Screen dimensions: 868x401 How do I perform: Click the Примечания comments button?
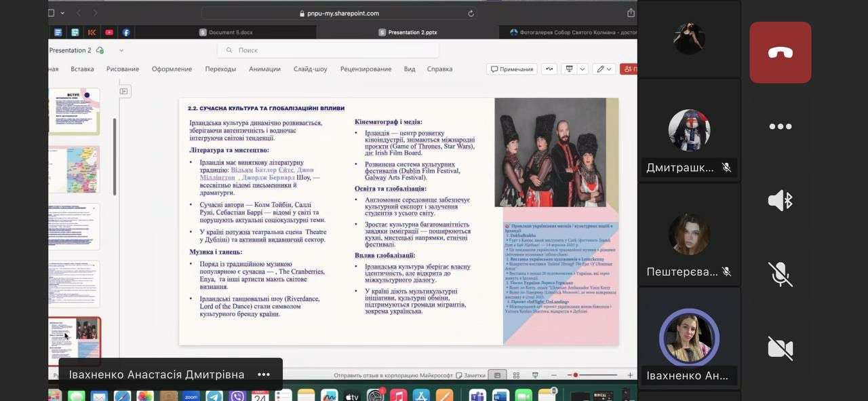coord(512,69)
